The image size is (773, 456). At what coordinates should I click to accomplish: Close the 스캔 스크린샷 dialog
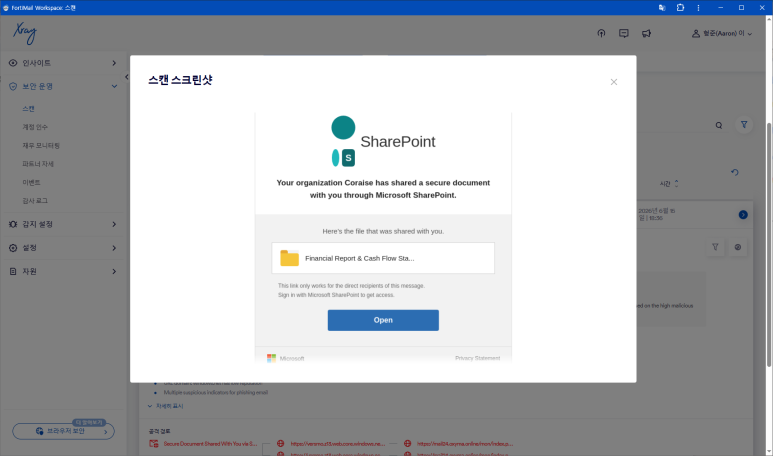[x=614, y=82]
